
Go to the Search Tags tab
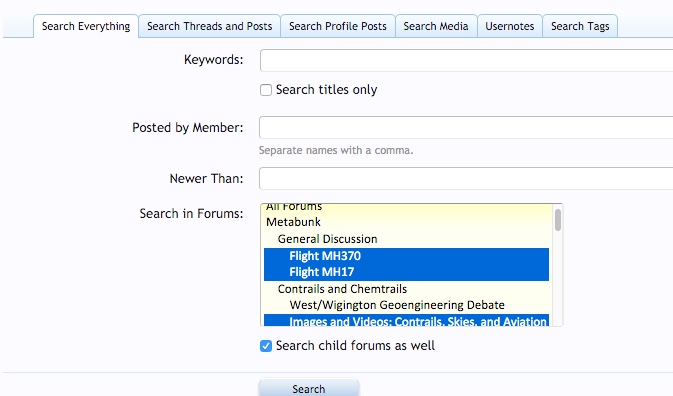pyautogui.click(x=580, y=26)
